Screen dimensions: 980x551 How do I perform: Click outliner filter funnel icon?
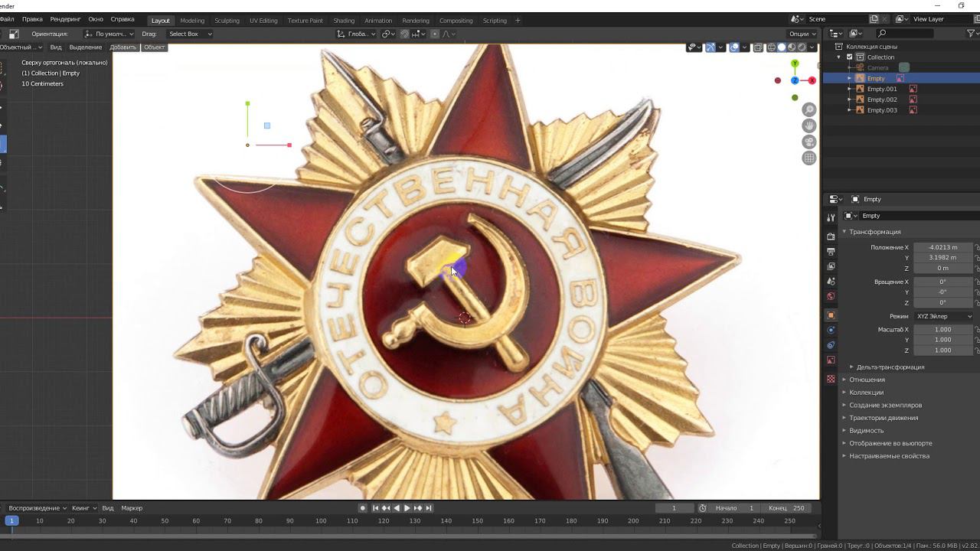[972, 34]
